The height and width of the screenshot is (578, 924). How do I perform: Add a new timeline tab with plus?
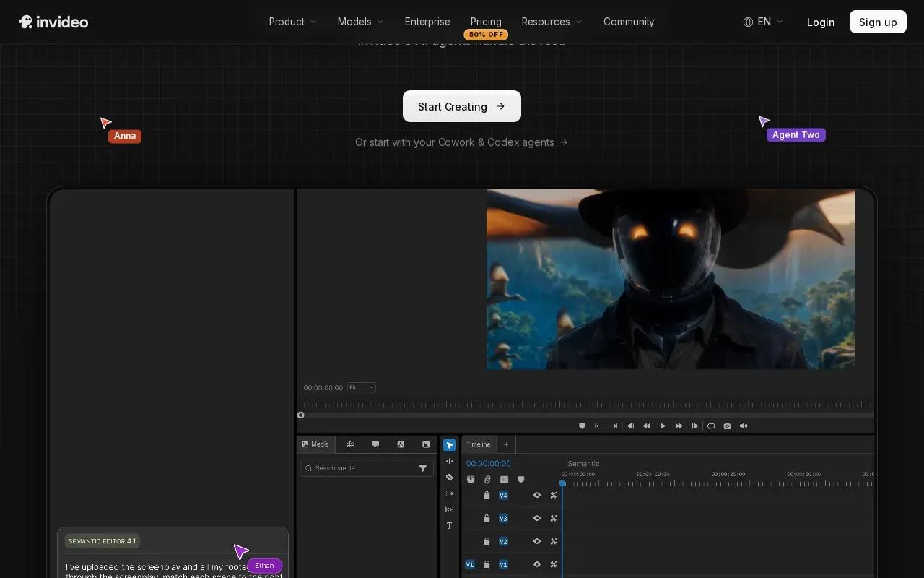[506, 444]
